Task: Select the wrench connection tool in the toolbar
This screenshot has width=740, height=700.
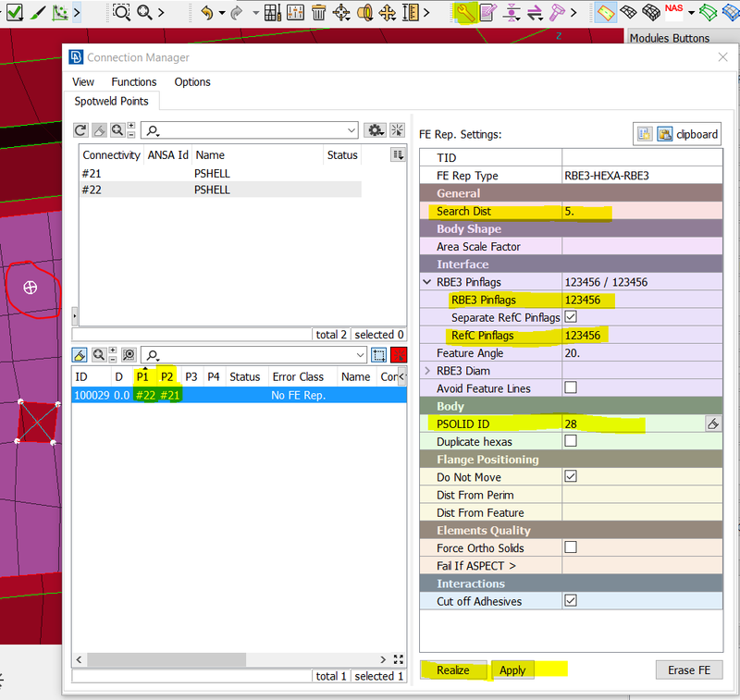Action: click(465, 12)
